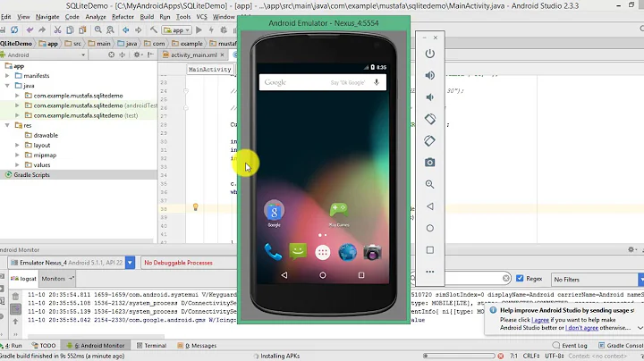Image resolution: width=644 pixels, height=361 pixels.
Task: Open the app run configuration dropdown
Action: click(x=176, y=30)
